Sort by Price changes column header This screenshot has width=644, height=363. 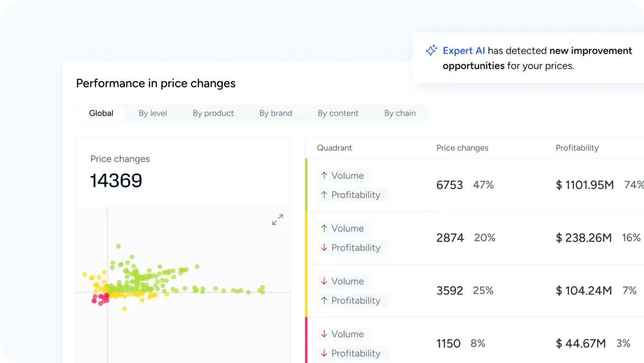point(462,148)
